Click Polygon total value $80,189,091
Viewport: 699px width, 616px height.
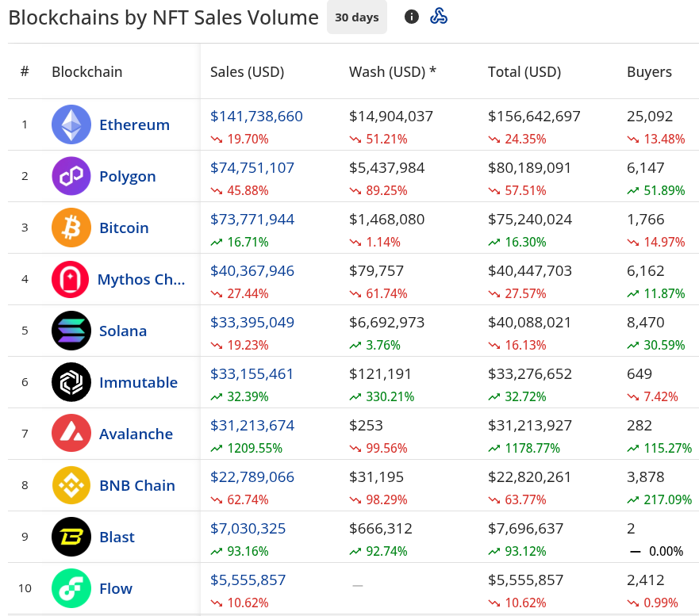(529, 168)
